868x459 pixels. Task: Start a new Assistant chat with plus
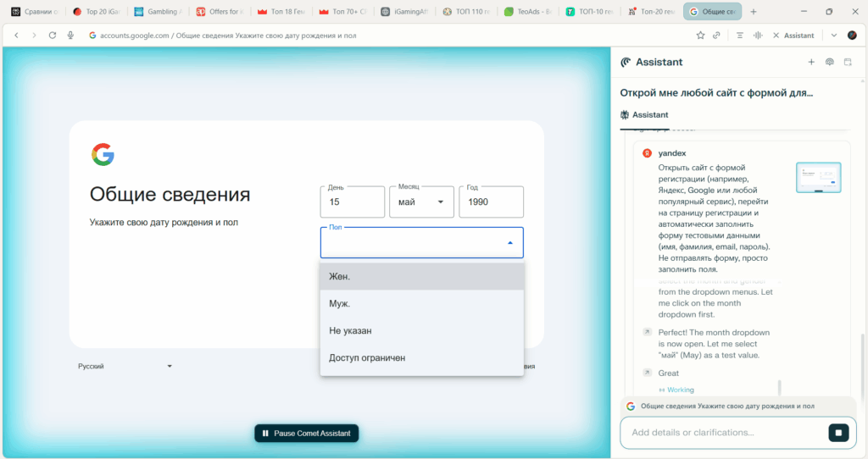(811, 62)
